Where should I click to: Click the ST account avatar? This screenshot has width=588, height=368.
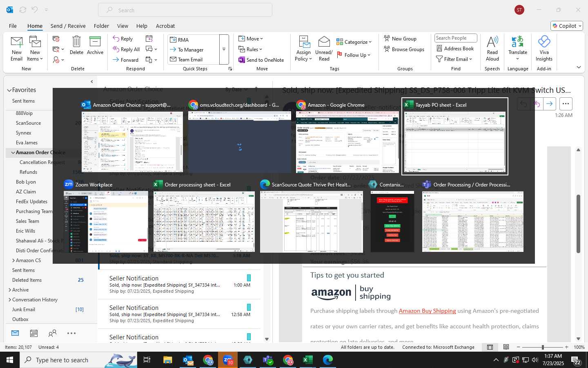click(x=519, y=10)
